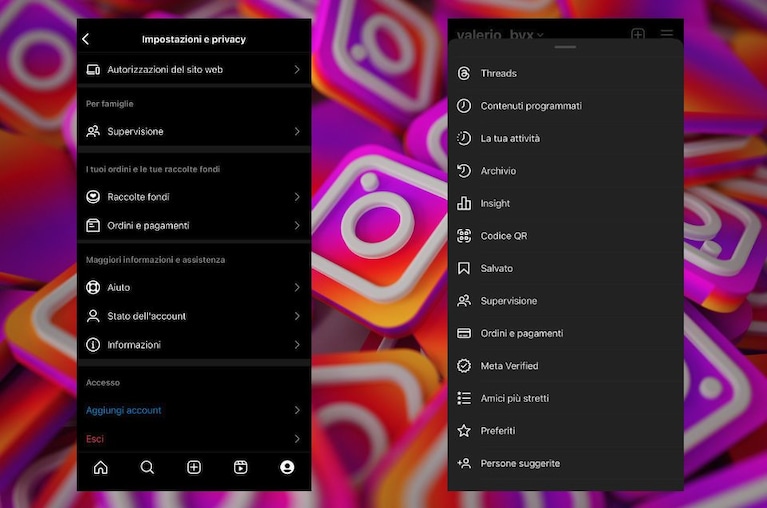767x508 pixels.
Task: Go back from Impostazioni e privacy
Action: [86, 39]
